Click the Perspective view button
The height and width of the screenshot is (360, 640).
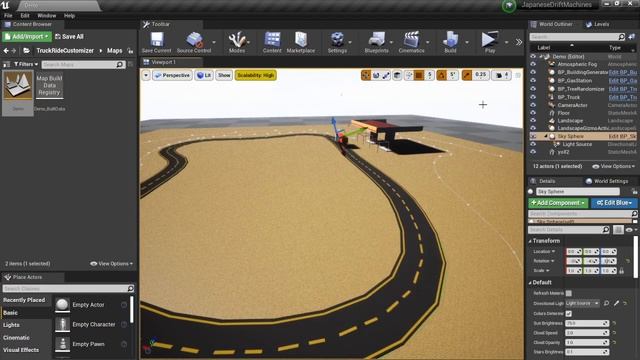tap(172, 75)
